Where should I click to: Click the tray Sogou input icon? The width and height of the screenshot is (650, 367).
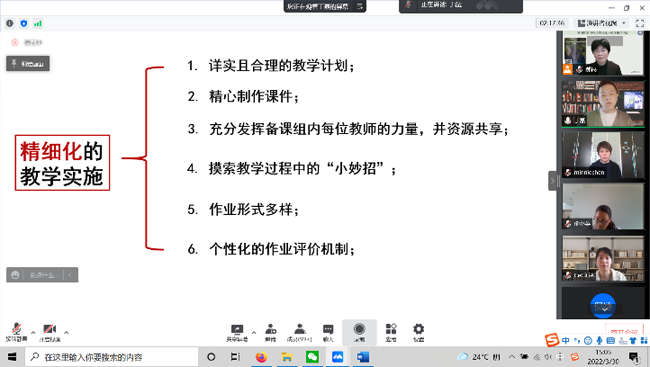tap(575, 357)
